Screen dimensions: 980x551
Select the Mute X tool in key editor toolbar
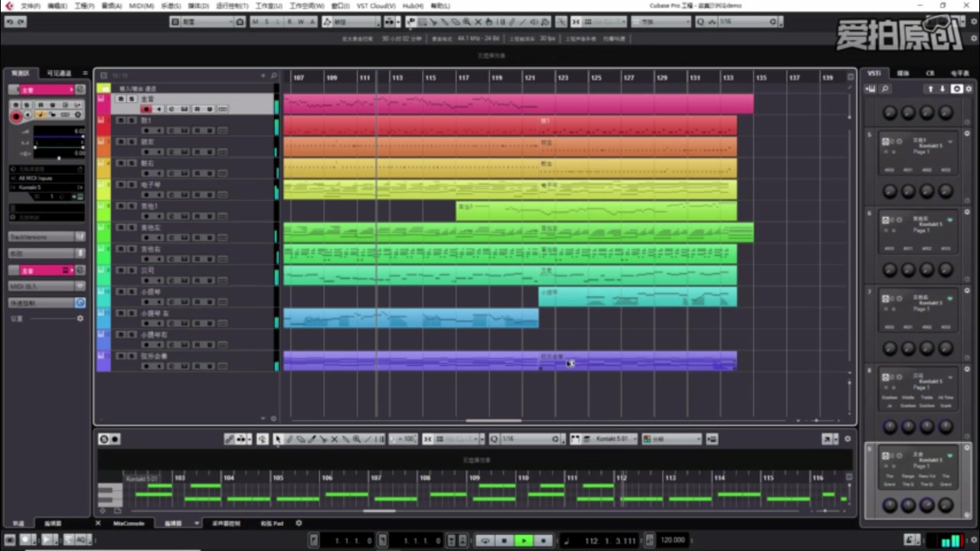335,439
